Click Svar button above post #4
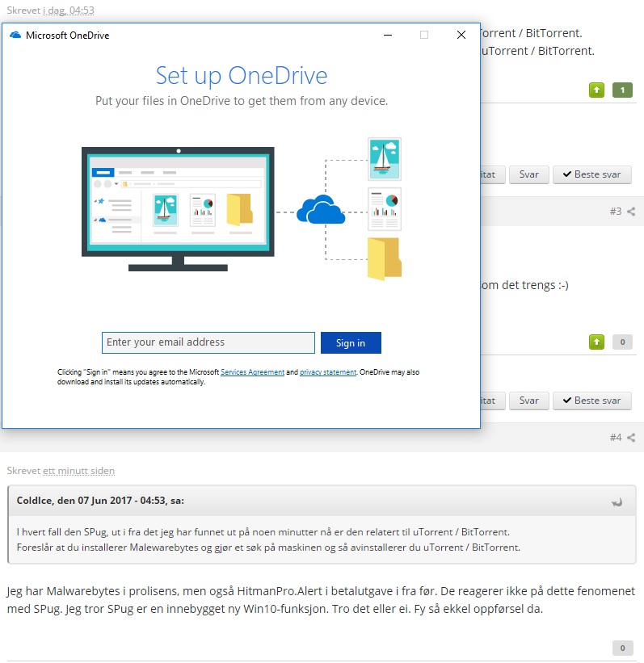The image size is (644, 663). [529, 401]
